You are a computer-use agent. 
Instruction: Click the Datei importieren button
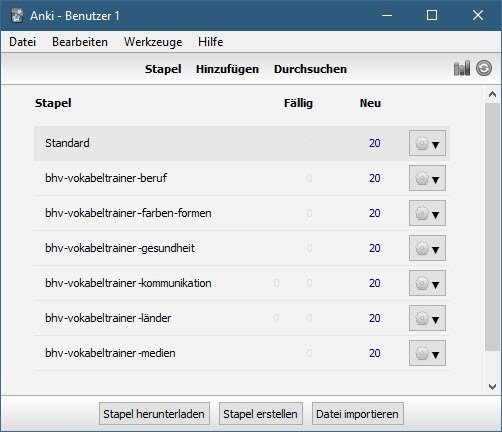tap(358, 414)
